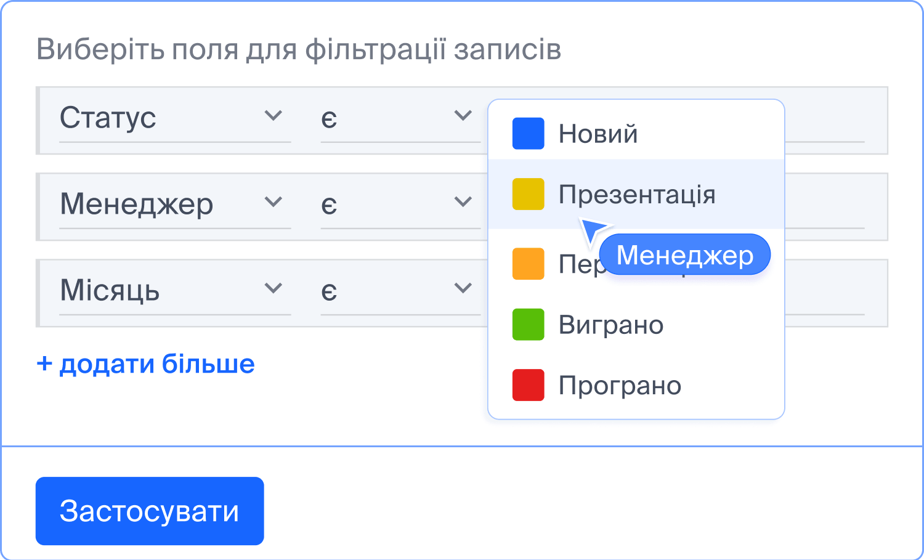Select the highlighted Презентація option
This screenshot has height=560, width=924.
[636, 194]
